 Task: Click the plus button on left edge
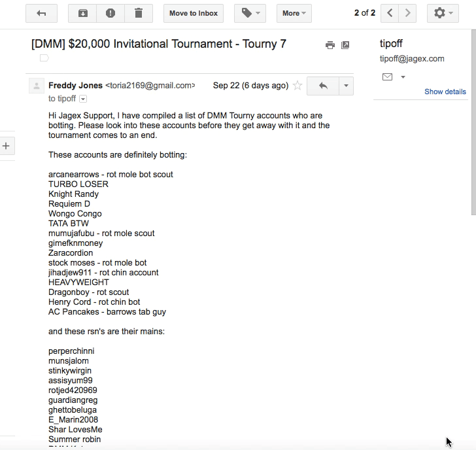[x=6, y=146]
